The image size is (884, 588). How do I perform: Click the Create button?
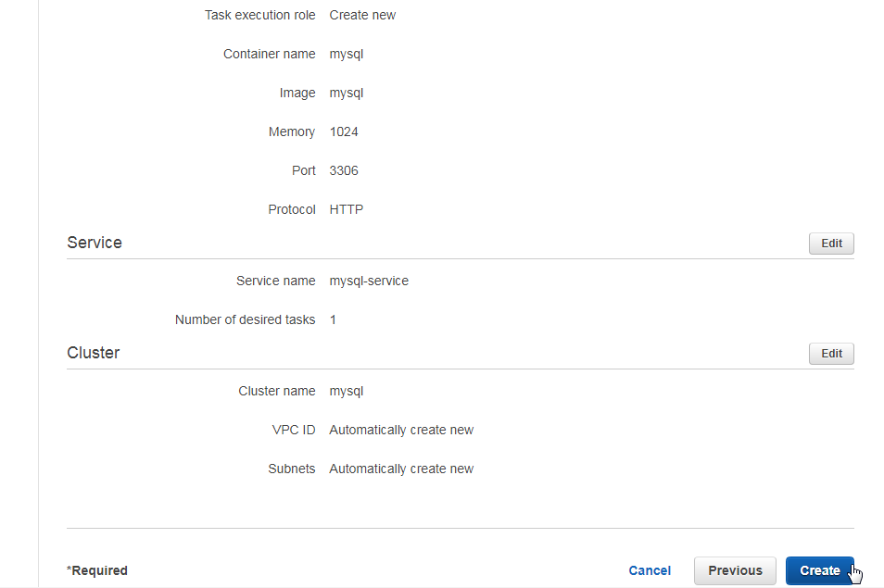click(820, 570)
